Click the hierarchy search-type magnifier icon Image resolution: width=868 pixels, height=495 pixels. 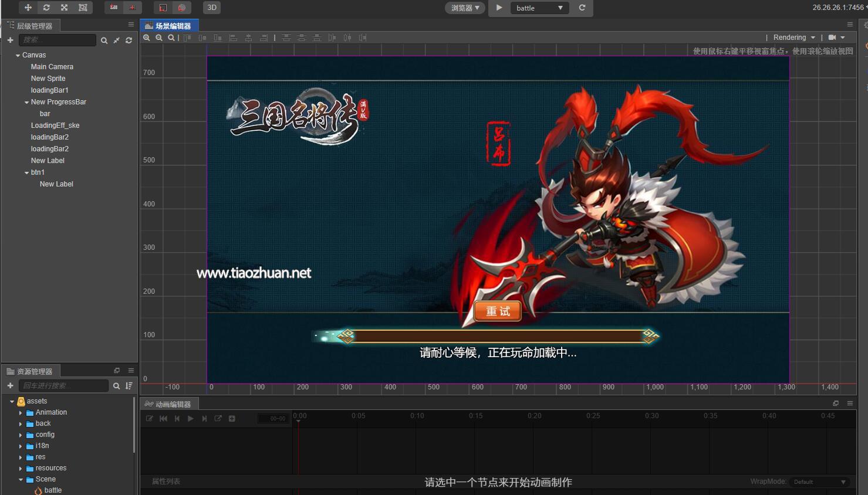click(x=104, y=40)
